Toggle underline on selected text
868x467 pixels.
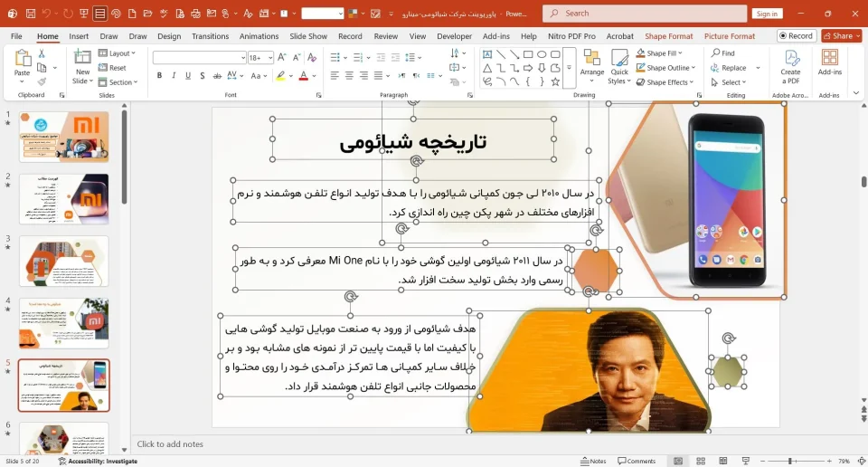188,75
